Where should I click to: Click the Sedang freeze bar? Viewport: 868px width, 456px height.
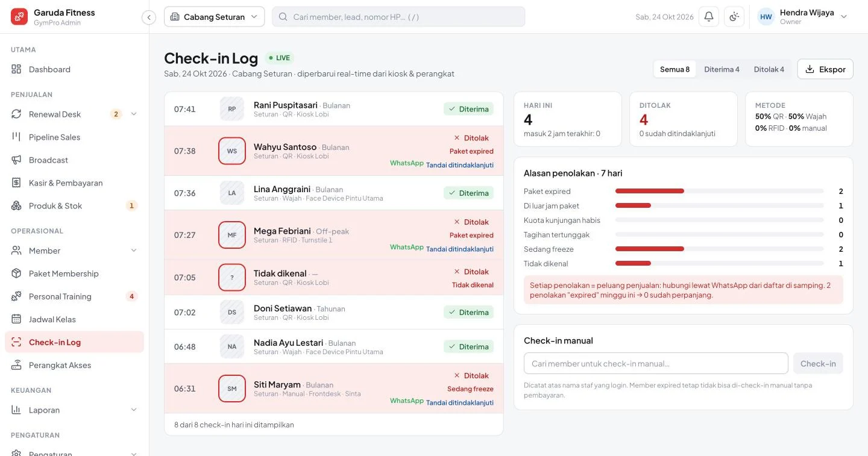720,249
